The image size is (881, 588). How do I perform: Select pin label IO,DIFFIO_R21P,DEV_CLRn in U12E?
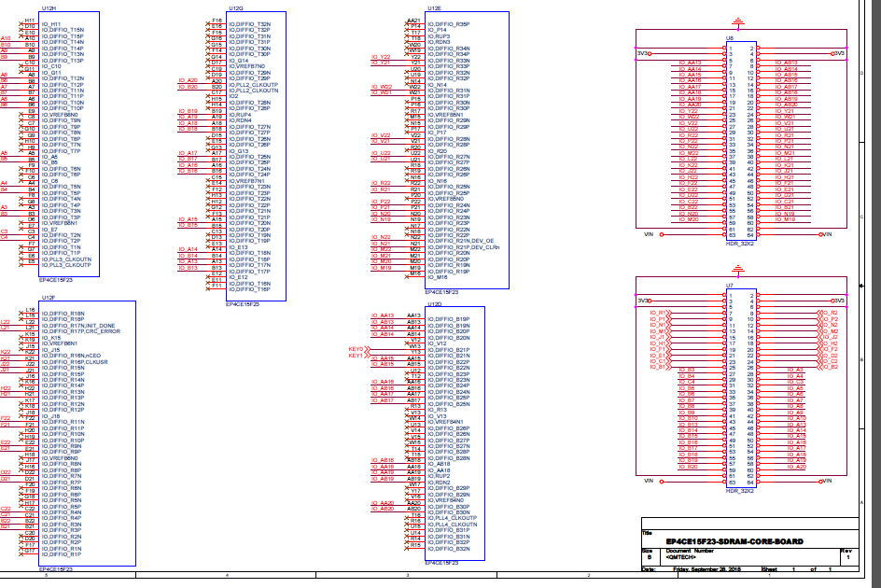[x=464, y=246]
